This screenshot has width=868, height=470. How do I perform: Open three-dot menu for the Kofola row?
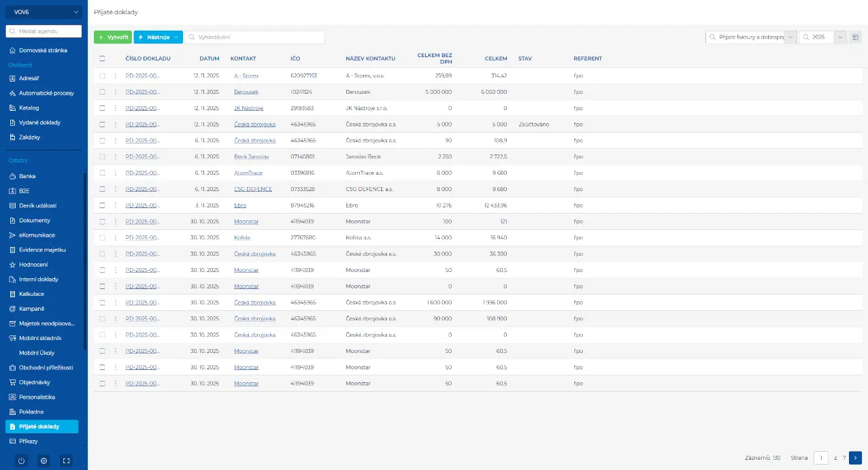coord(116,238)
